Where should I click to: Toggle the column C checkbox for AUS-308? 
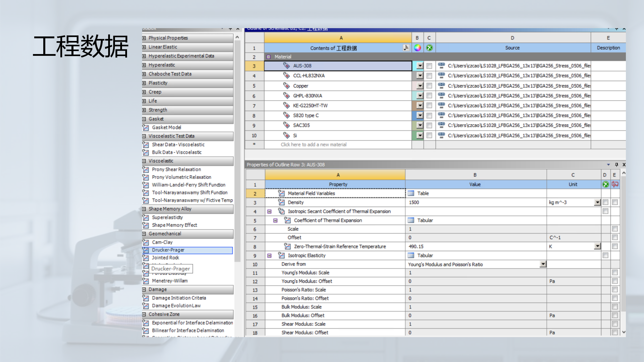tap(429, 66)
